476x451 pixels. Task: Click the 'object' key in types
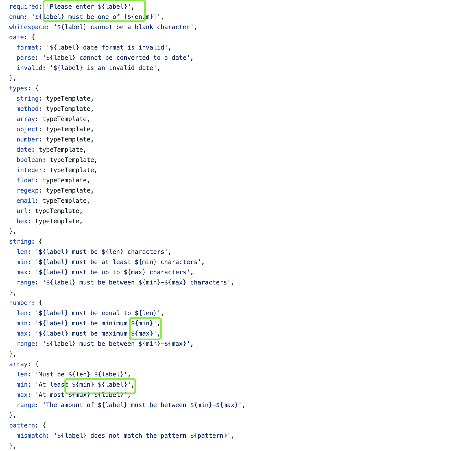(x=28, y=129)
